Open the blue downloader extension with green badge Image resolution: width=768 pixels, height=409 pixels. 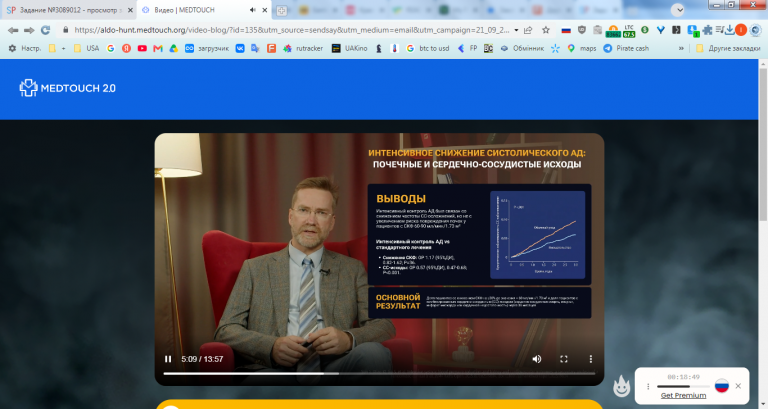692,31
